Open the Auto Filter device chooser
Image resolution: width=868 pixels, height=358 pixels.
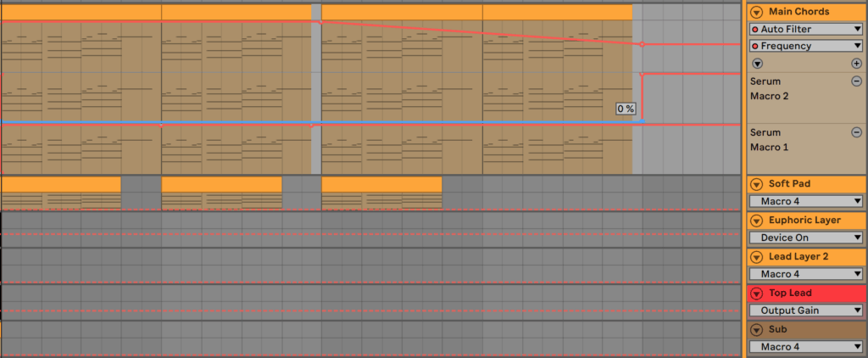tap(806, 29)
